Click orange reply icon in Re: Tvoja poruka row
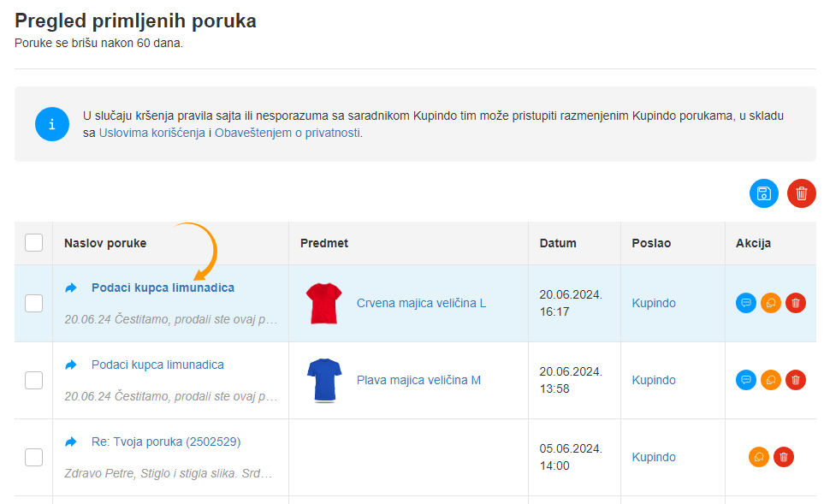The height and width of the screenshot is (504, 824). pyautogui.click(x=759, y=457)
